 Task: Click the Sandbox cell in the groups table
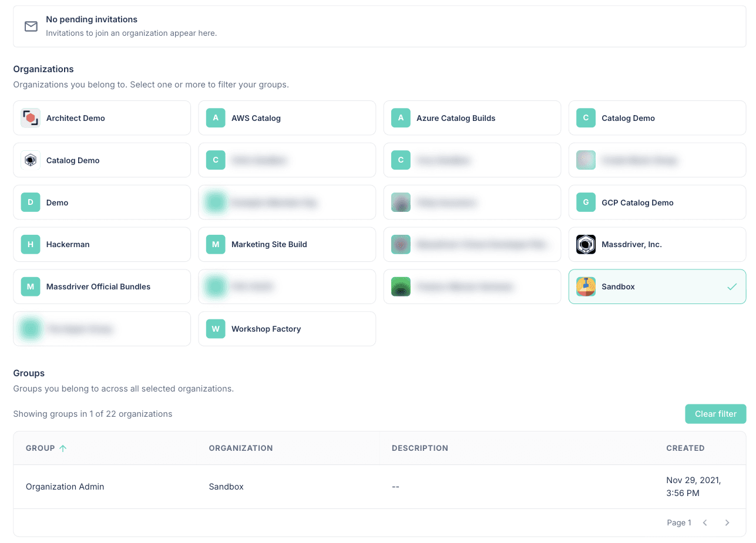click(x=226, y=487)
